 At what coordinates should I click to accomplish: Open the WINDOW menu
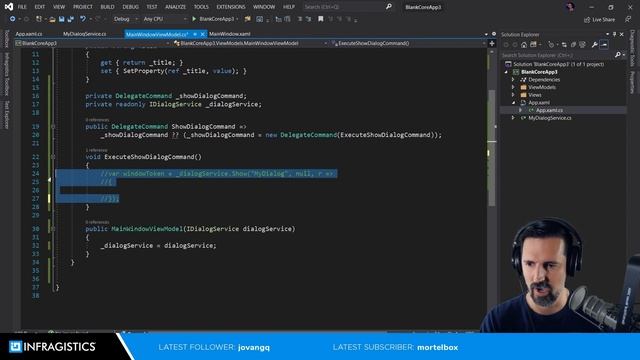(x=264, y=7)
